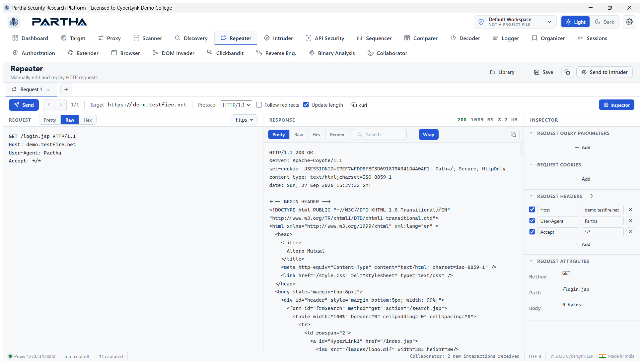Switch response view to Render

click(x=337, y=135)
